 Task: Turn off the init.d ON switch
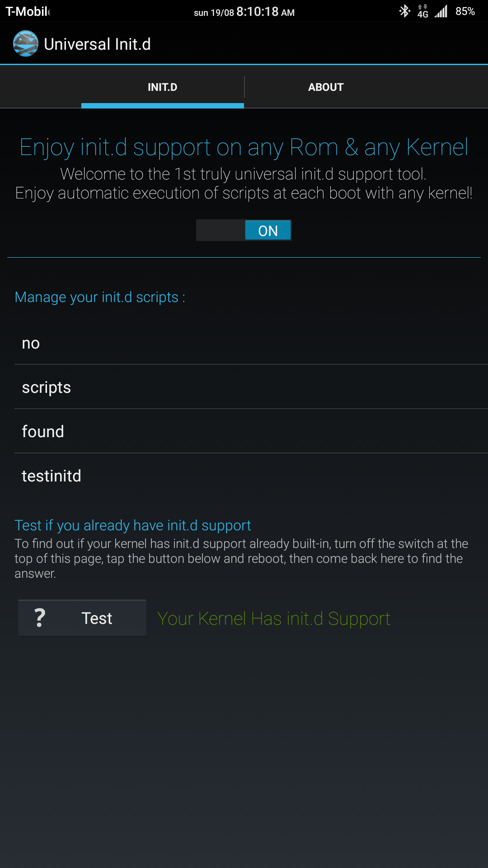[x=244, y=231]
